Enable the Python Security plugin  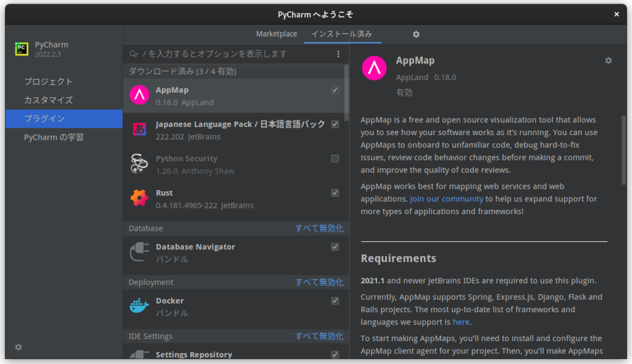pyautogui.click(x=335, y=159)
